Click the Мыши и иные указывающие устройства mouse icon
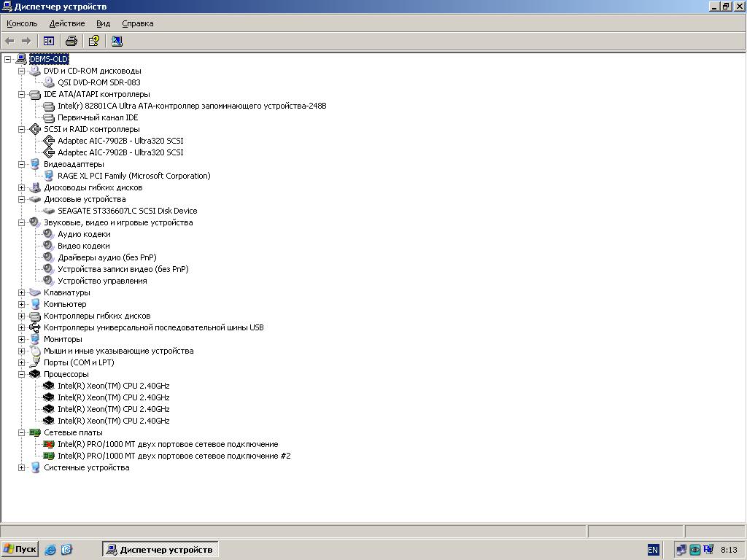This screenshot has width=747, height=560. (x=35, y=351)
